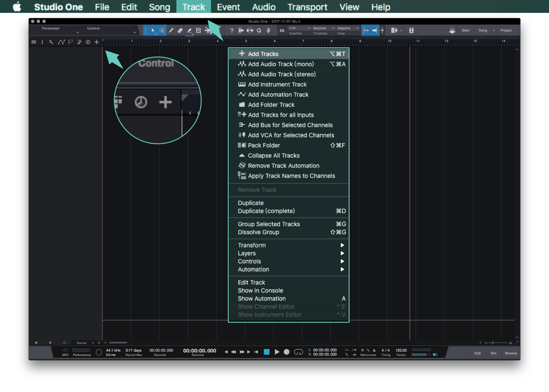
Task: Open the Parameter dropdown arrow
Action: (78, 33)
